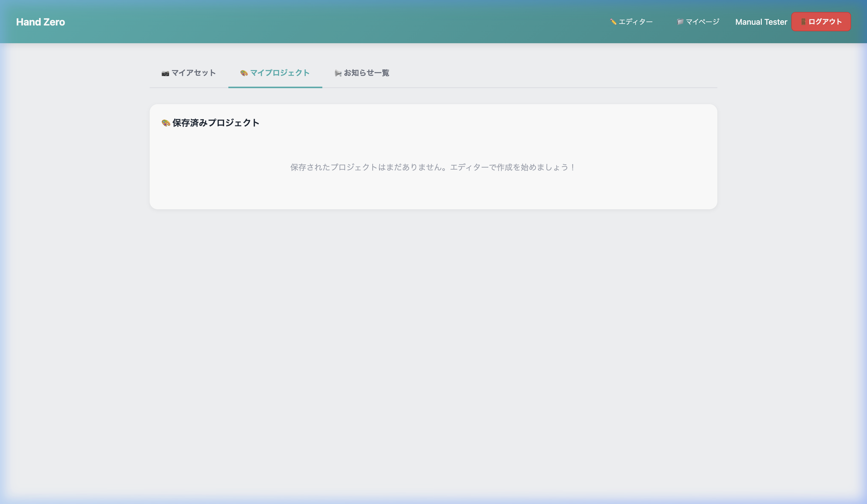Click the Hand Zero logo

40,22
